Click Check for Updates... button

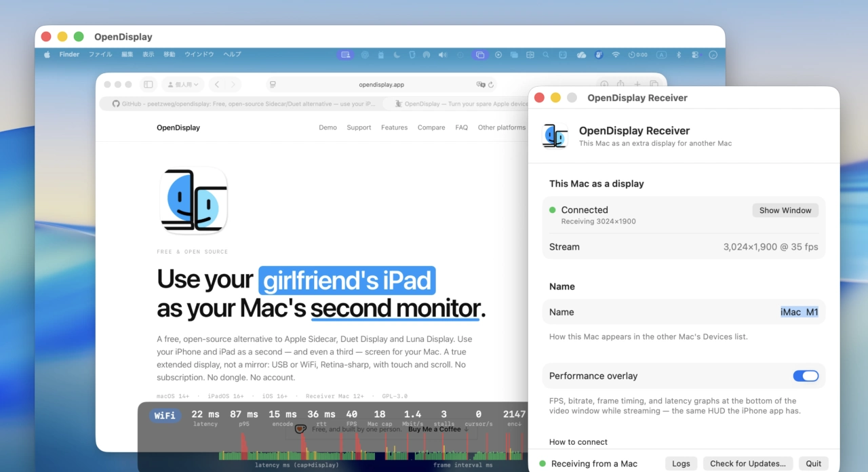[748, 464]
